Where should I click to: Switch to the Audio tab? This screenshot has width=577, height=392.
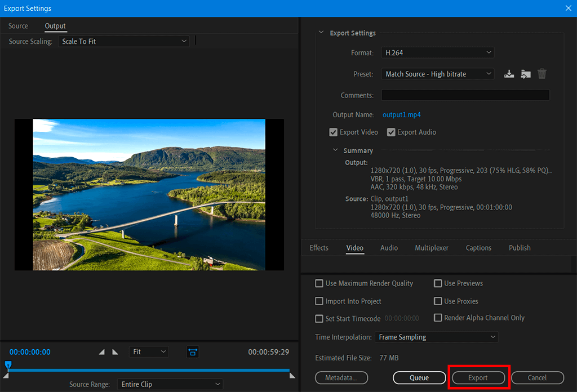pyautogui.click(x=389, y=248)
